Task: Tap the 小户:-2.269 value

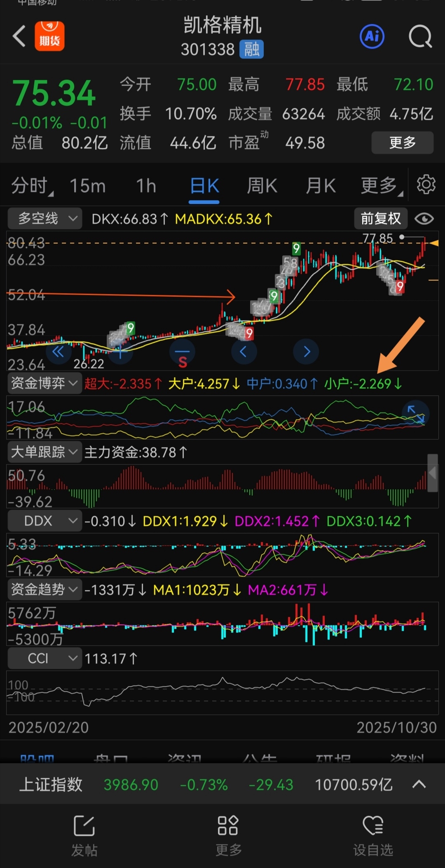Action: pos(363,383)
